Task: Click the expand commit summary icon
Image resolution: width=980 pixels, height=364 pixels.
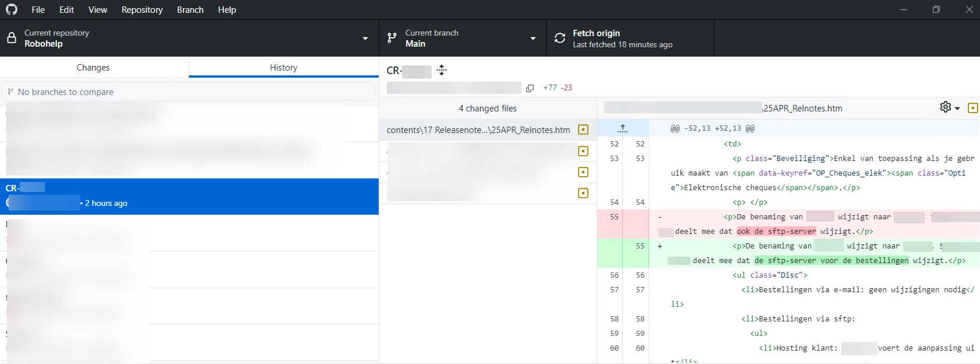Action: [442, 71]
